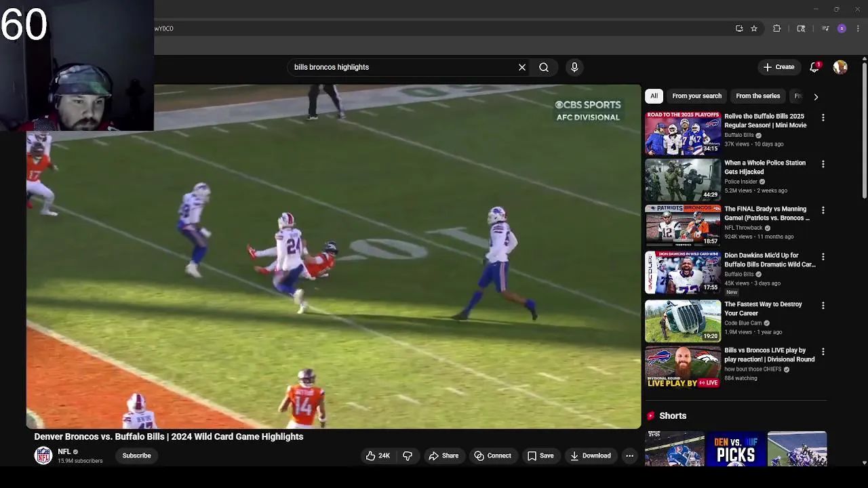Open title Bills vs Broncos LIVE play by play
The image size is (868, 488).
coord(770,355)
